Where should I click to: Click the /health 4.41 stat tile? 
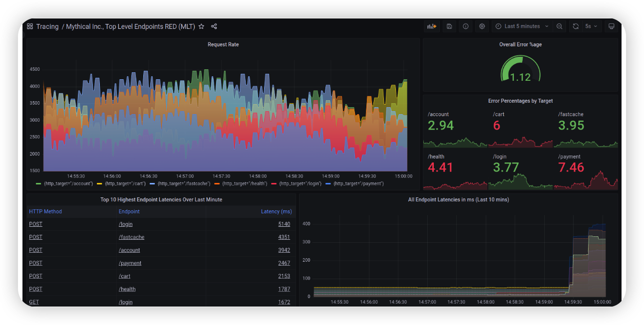click(x=455, y=170)
